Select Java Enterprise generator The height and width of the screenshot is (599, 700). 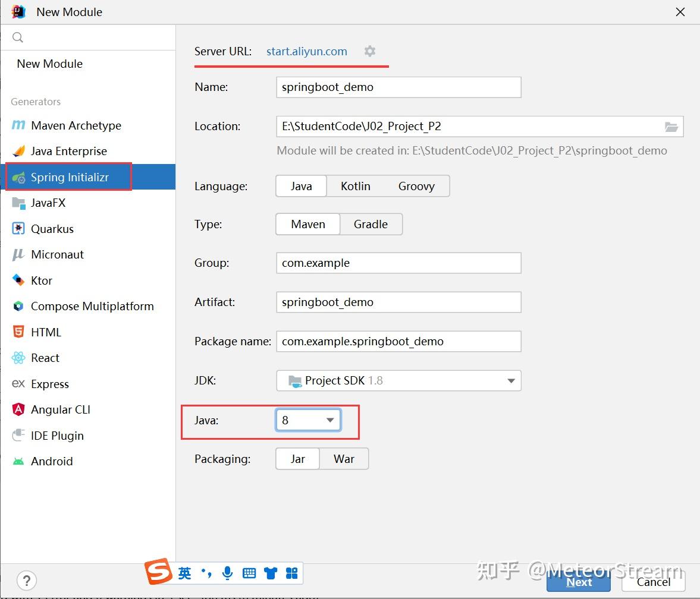[88, 152]
